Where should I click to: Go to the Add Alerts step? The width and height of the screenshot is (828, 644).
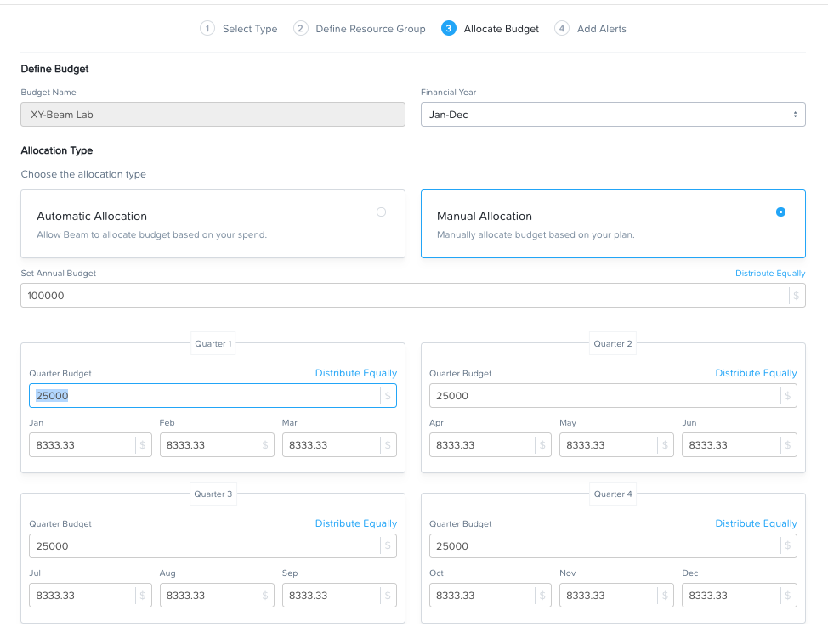click(602, 29)
